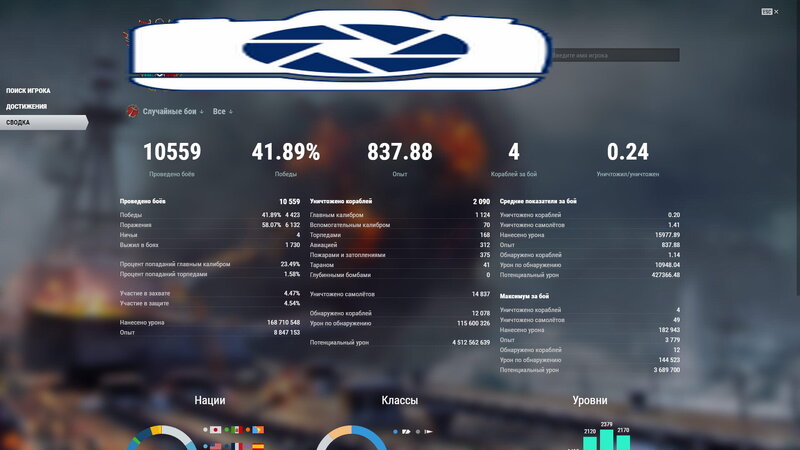This screenshot has width=800, height=450.
Task: Close the profile with the ESC X icon
Action: [x=770, y=12]
